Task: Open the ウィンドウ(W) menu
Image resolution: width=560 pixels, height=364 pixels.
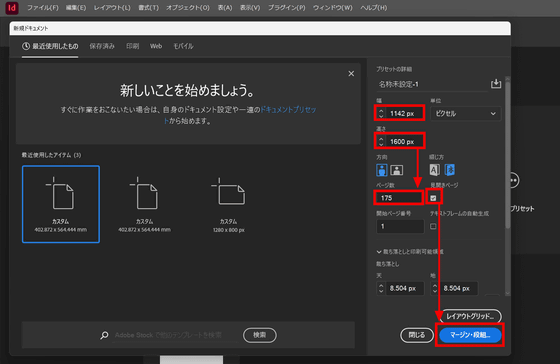Action: click(x=332, y=8)
